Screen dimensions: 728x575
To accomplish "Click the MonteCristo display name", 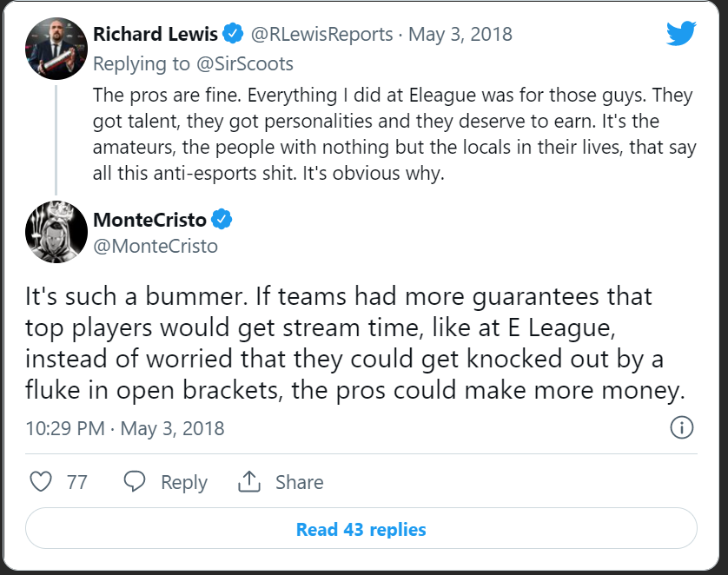I will click(151, 219).
